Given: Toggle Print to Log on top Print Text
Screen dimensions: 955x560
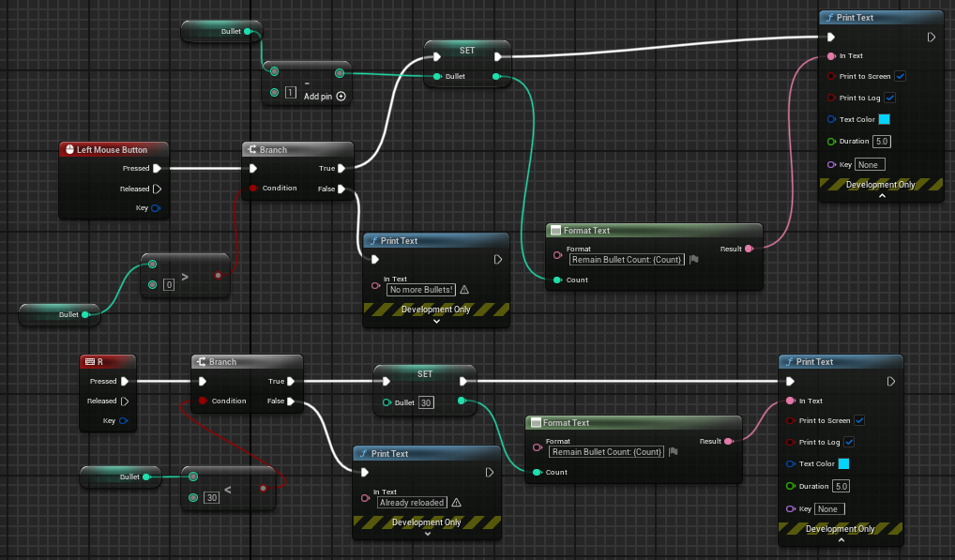Looking at the screenshot, I should (890, 98).
